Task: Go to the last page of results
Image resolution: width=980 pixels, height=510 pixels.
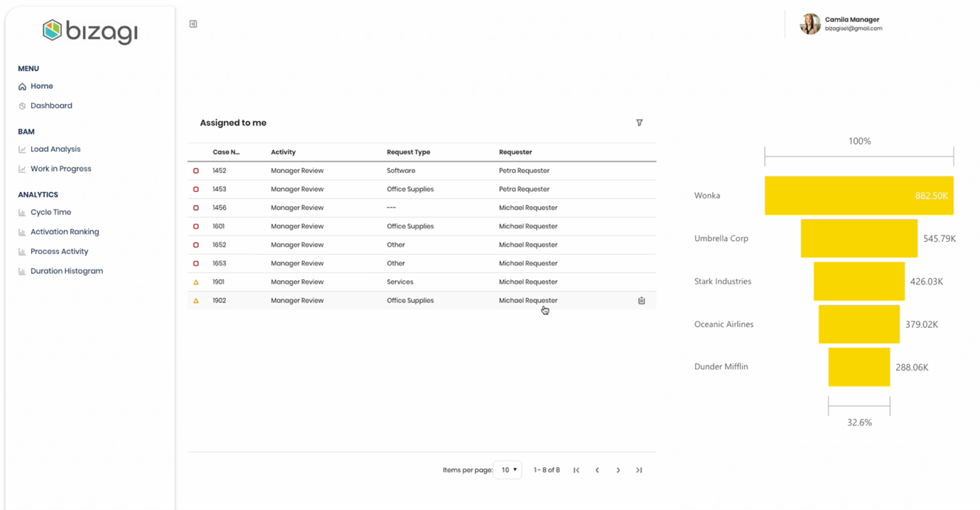Action: tap(639, 470)
